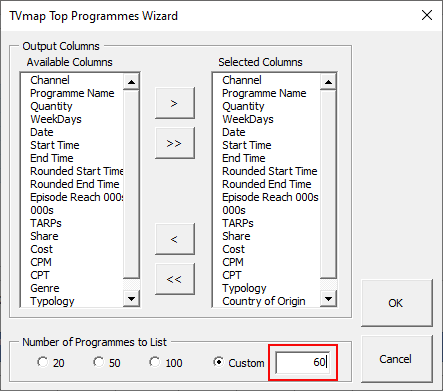Screen dimensions: 443x391
Task: Select Rounded End Time in Selected Columns
Action: tap(267, 184)
